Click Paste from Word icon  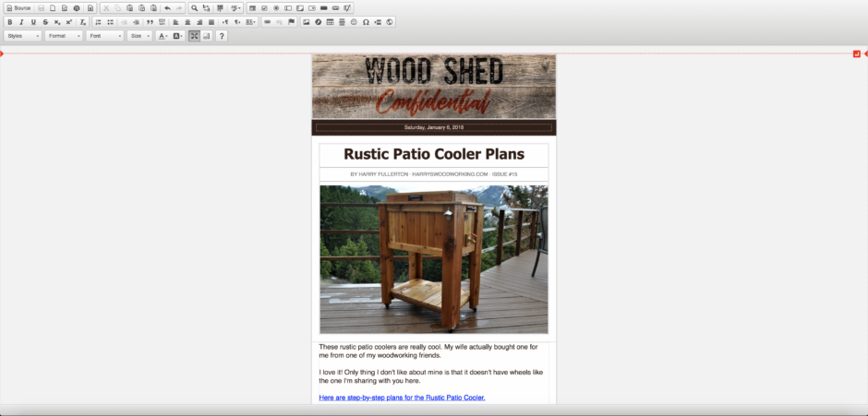[153, 8]
